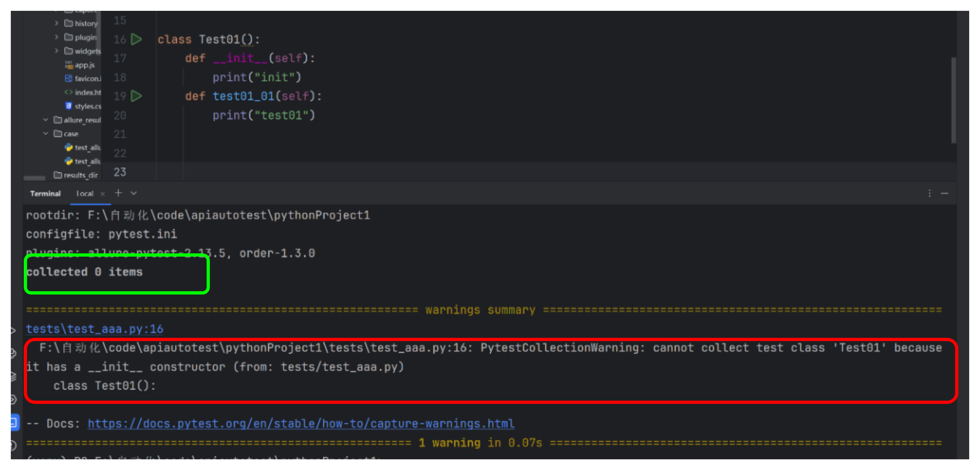Close the Local terminal tab
Viewport: 980px width, 471px height.
pos(102,194)
